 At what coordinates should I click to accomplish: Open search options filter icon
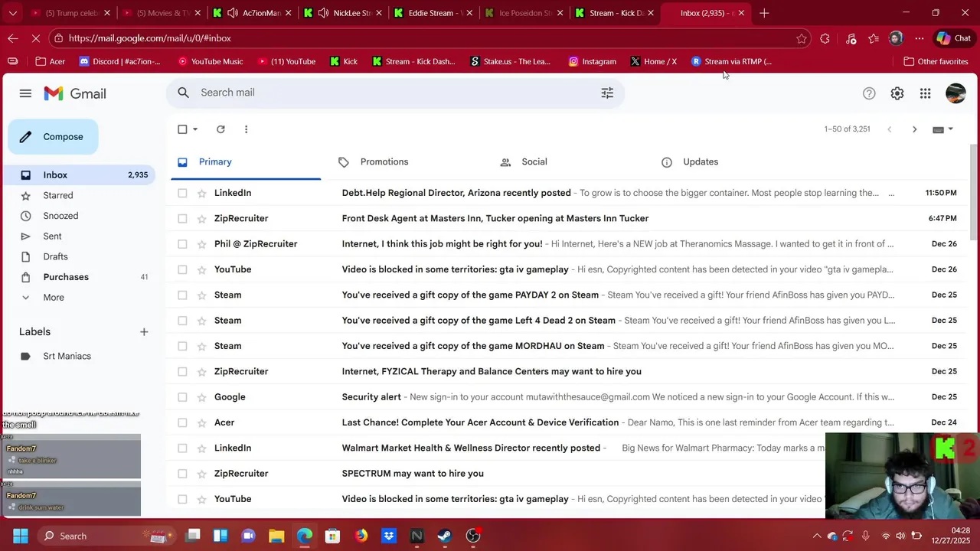[607, 93]
